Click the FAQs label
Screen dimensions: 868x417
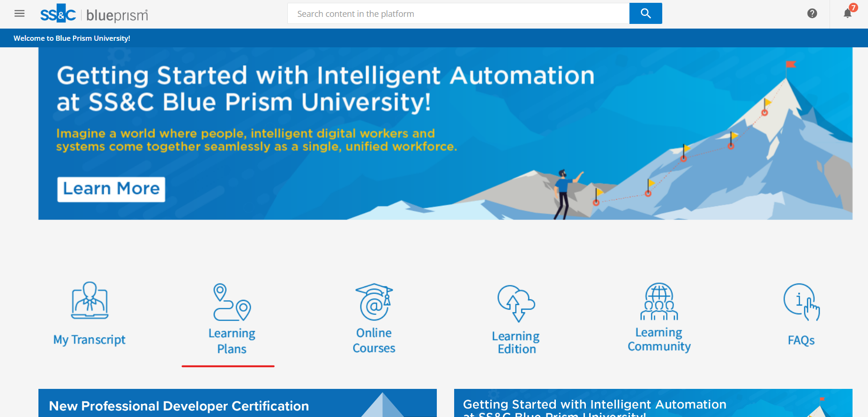coord(801,340)
